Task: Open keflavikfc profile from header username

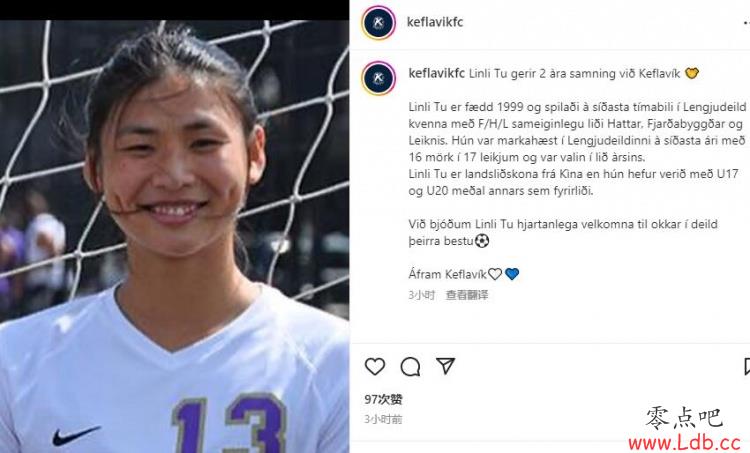Action: [435, 22]
